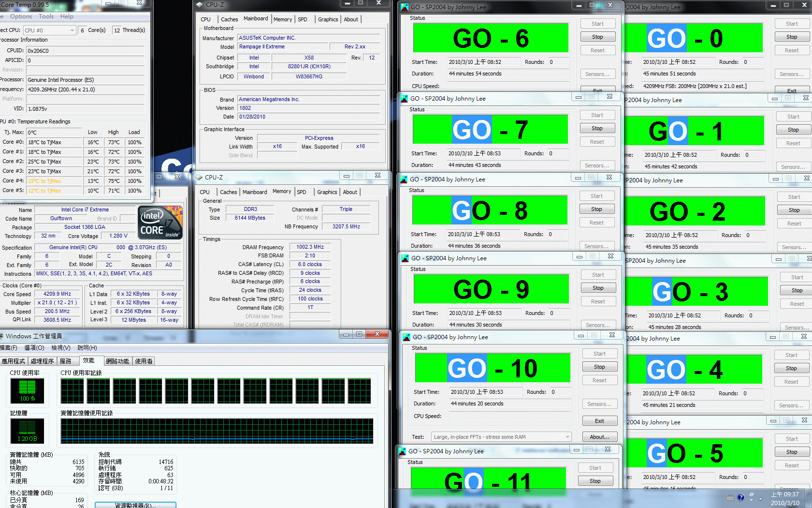Stop the test in the GO - 9 window
The height and width of the screenshot is (508, 812).
[598, 288]
